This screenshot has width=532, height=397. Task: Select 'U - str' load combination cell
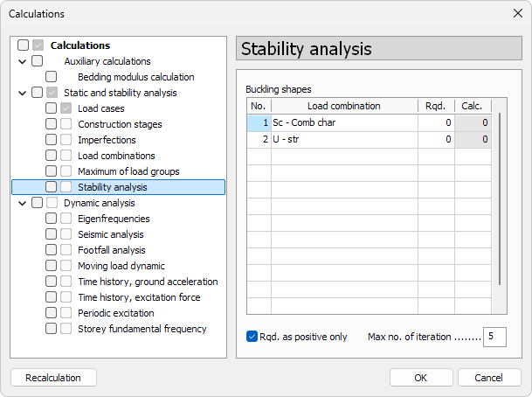pyautogui.click(x=344, y=140)
